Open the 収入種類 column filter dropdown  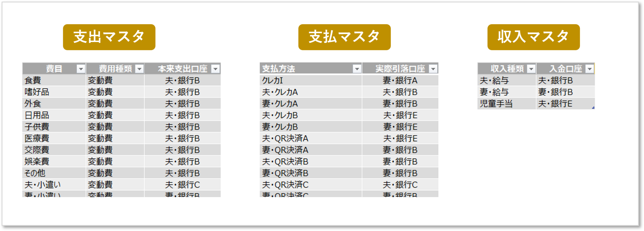(531, 69)
